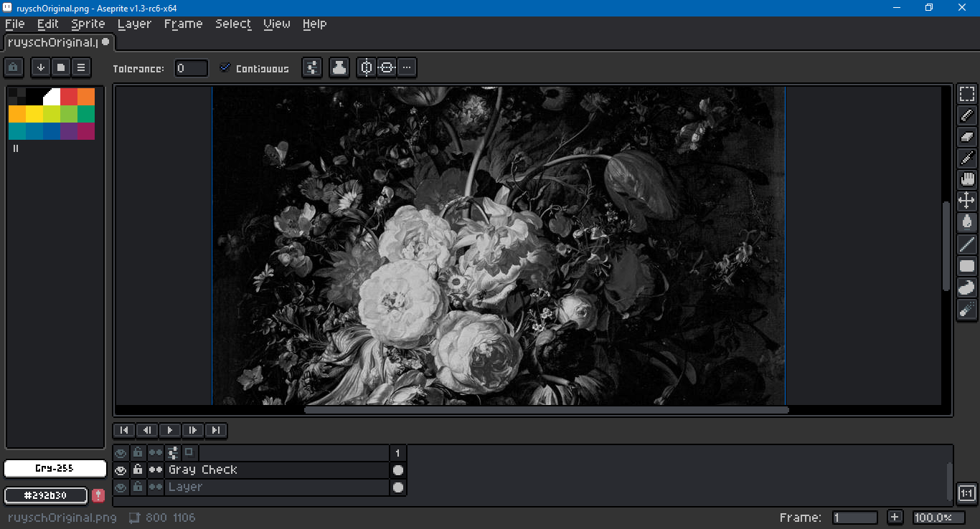
Task: Lock the Gray Check layer
Action: (138, 470)
